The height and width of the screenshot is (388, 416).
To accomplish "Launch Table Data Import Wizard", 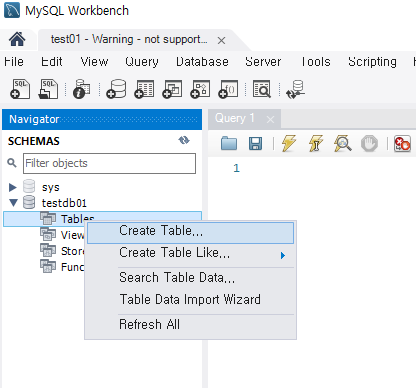I will [190, 299].
